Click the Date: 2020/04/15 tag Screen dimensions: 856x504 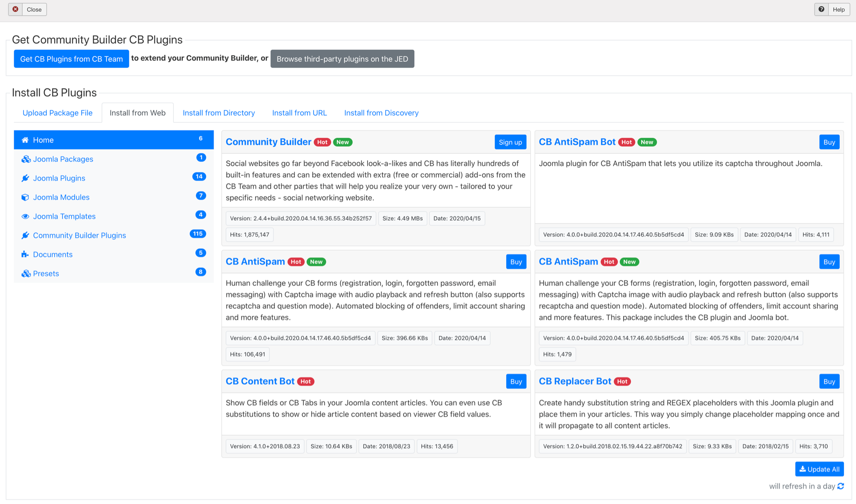pyautogui.click(x=457, y=218)
